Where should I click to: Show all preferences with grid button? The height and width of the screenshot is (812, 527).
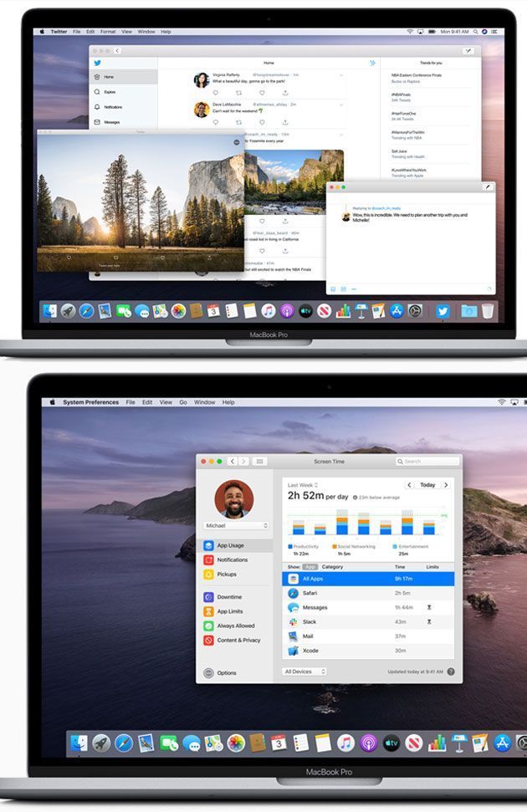tap(260, 461)
